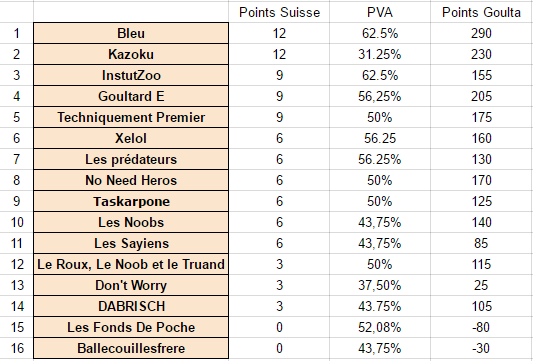Select the PVA column header cell
The width and height of the screenshot is (533, 361).
click(380, 12)
